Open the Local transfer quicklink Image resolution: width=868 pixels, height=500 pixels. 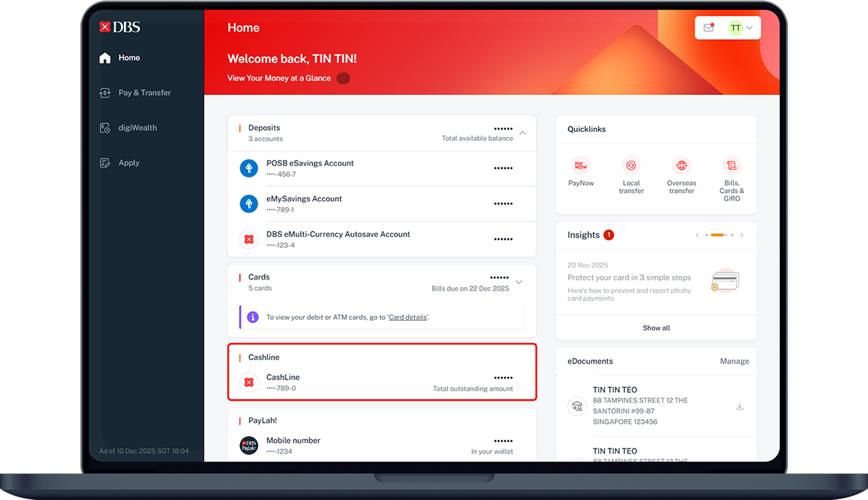631,165
